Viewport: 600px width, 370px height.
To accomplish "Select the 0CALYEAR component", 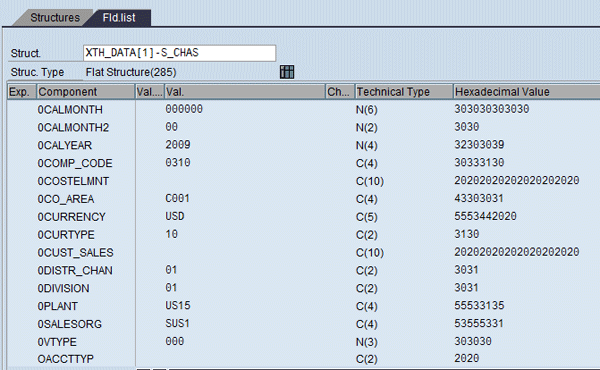I will [65, 145].
